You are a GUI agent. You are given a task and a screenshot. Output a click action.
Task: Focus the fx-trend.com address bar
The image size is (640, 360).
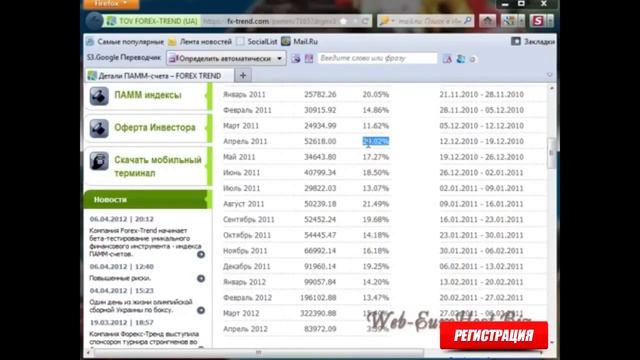(x=269, y=21)
